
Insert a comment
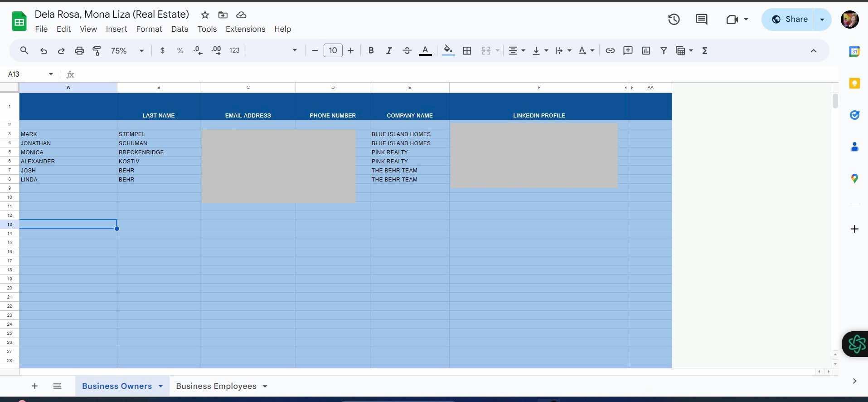pos(628,51)
